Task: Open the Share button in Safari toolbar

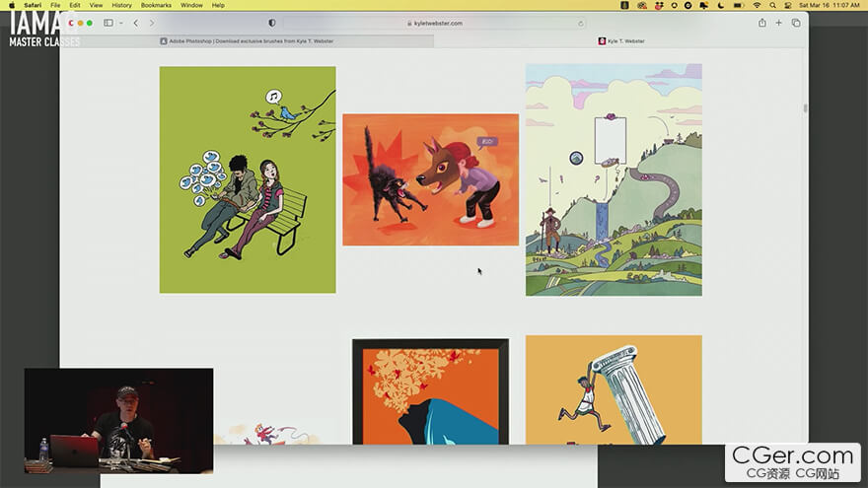Action: pyautogui.click(x=762, y=23)
